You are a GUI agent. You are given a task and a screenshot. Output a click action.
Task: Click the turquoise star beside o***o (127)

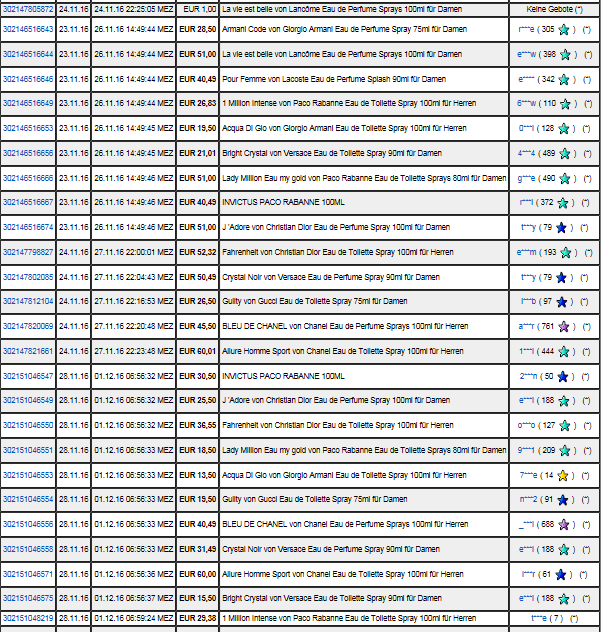coord(565,426)
